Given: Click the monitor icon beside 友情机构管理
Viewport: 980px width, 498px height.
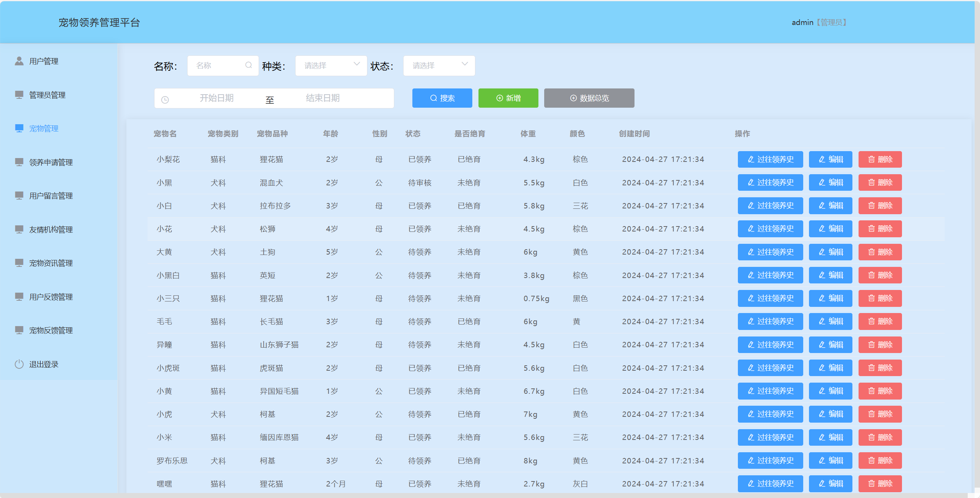Looking at the screenshot, I should (x=19, y=229).
